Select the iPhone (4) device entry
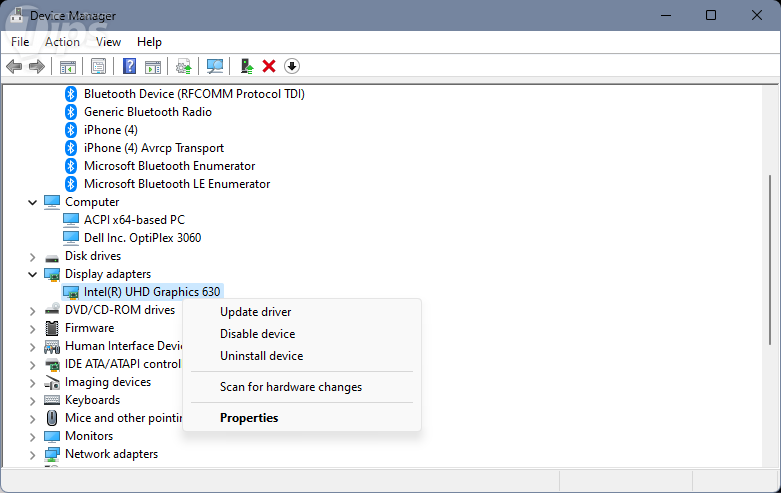The width and height of the screenshot is (781, 494). (111, 129)
